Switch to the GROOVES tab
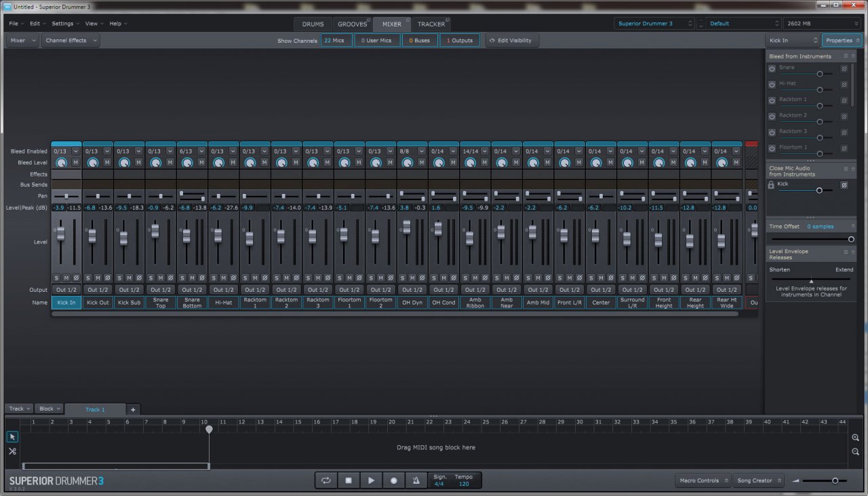The width and height of the screenshot is (868, 496). tap(352, 24)
